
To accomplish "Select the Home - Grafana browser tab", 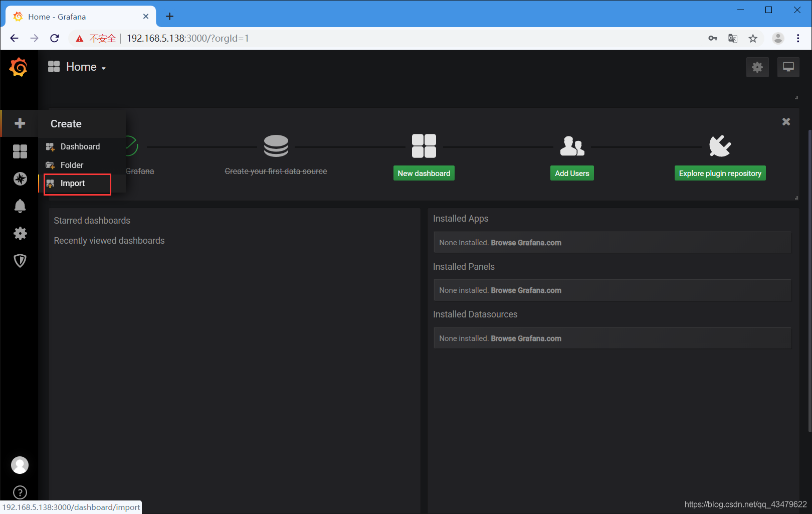I will click(81, 17).
